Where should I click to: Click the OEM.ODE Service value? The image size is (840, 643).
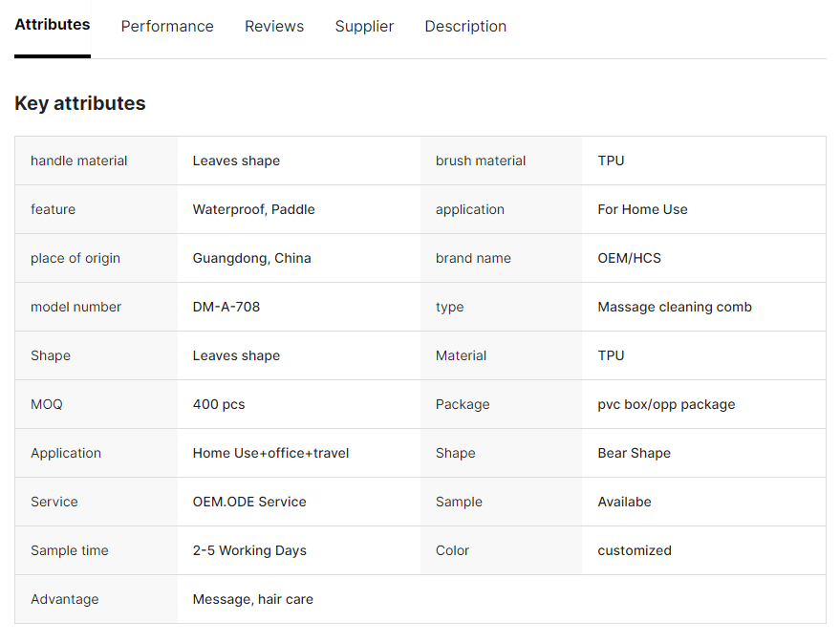click(249, 502)
